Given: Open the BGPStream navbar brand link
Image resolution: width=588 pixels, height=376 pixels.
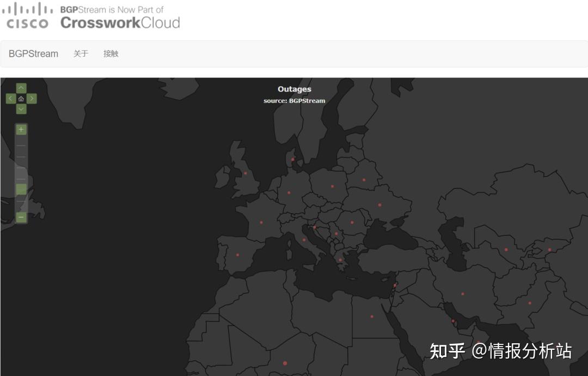Looking at the screenshot, I should (33, 53).
